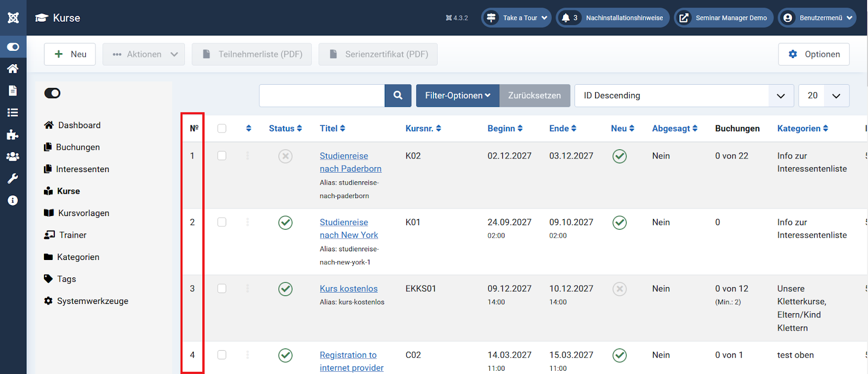This screenshot has width=868, height=374.
Task: Sort by Ende column
Action: 563,129
